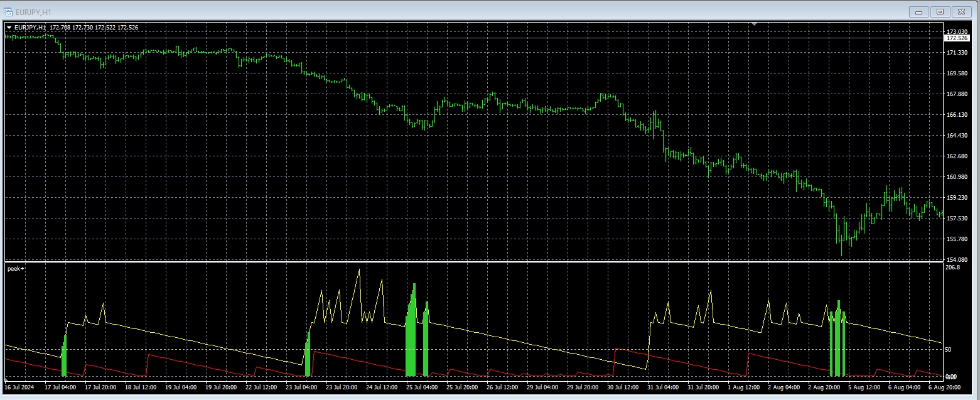Select the peek+ indicator label
The width and height of the screenshot is (980, 400).
pos(16,268)
